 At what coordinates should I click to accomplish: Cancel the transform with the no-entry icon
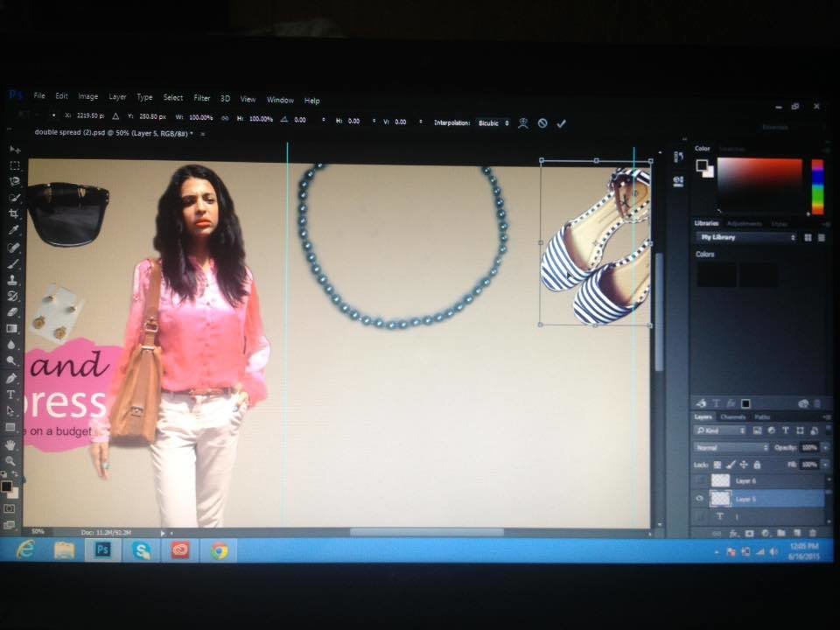click(542, 123)
